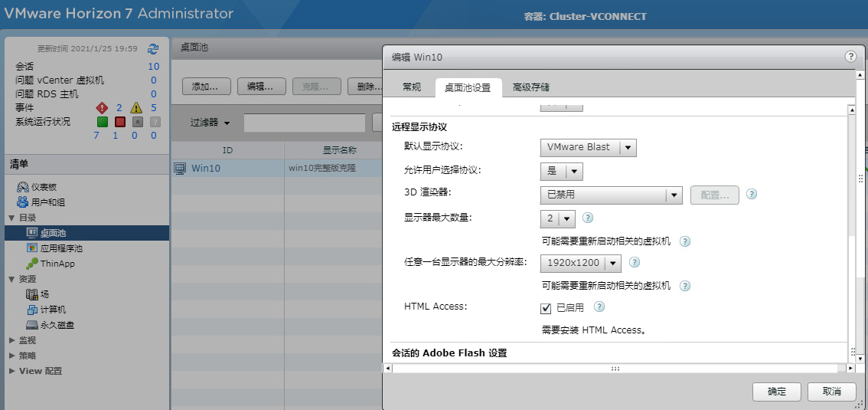Image resolution: width=868 pixels, height=410 pixels.
Task: Click the error event count 2
Action: (x=119, y=108)
